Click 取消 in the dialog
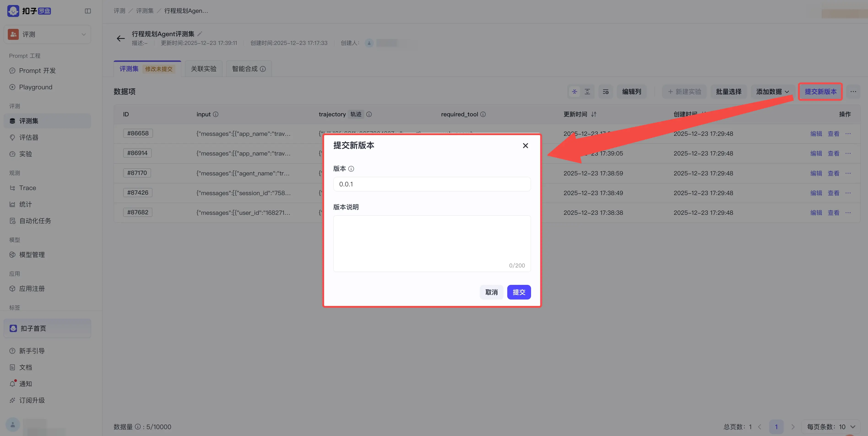Screen dimensions: 868x436 click(x=491, y=292)
